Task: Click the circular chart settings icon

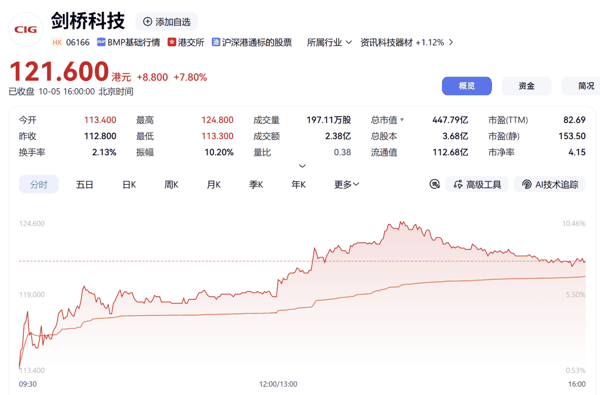Action: coord(434,184)
